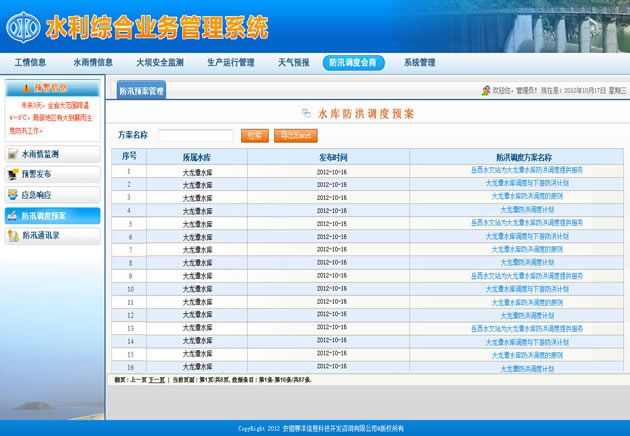Click the administrator user icon beside 欢迎您
Viewport: 630px width, 436px height.
click(486, 91)
